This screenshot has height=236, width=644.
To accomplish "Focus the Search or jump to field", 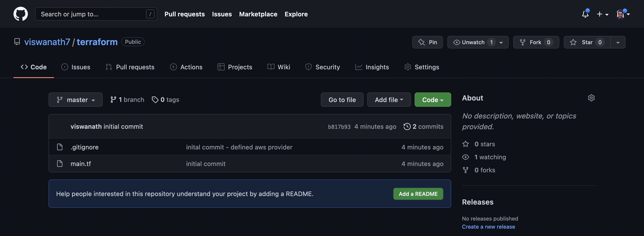I will pyautogui.click(x=96, y=14).
